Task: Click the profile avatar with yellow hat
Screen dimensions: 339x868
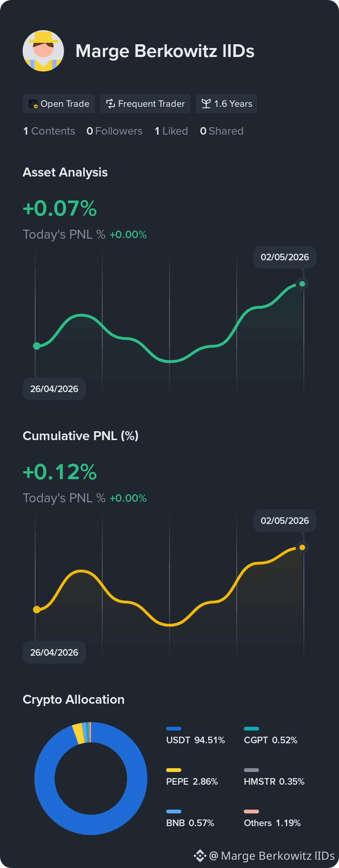Action: pyautogui.click(x=43, y=51)
